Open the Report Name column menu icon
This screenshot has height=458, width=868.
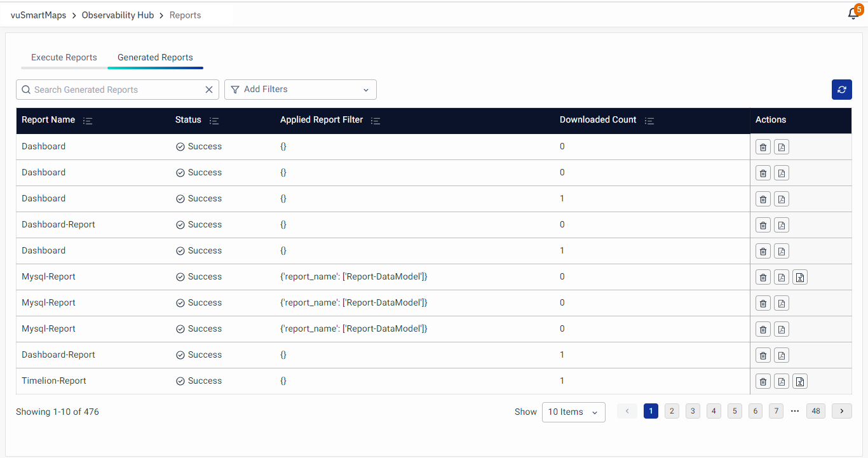pyautogui.click(x=88, y=120)
